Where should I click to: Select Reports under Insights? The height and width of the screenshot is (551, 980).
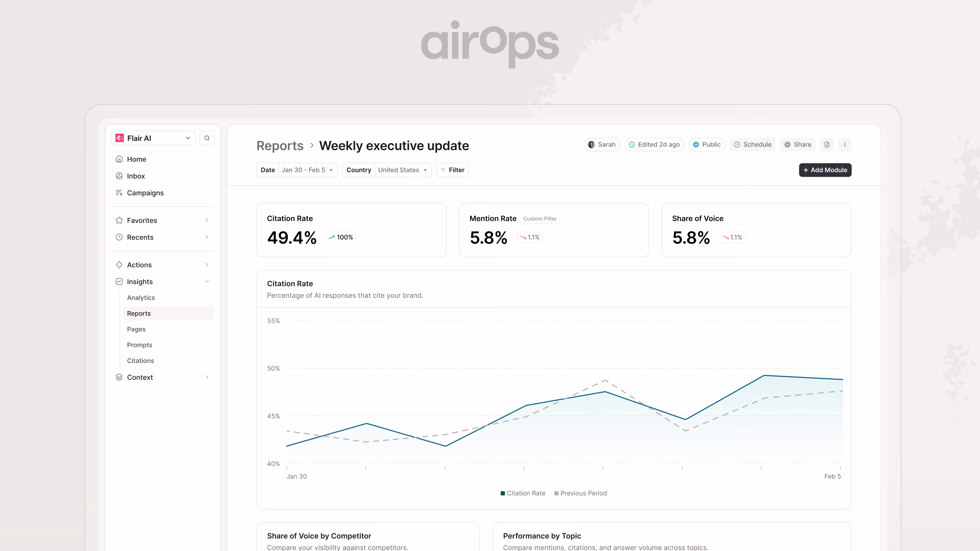[x=168, y=313]
